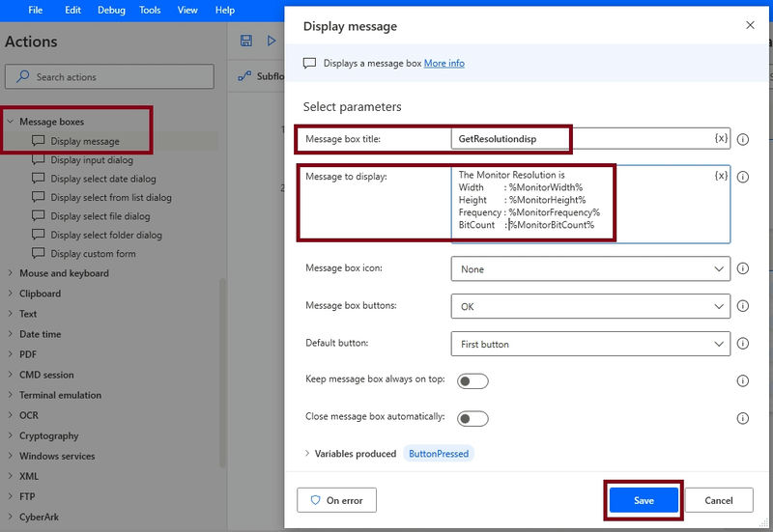773x532 pixels.
Task: Expand the CMD session group
Action: pyautogui.click(x=11, y=375)
